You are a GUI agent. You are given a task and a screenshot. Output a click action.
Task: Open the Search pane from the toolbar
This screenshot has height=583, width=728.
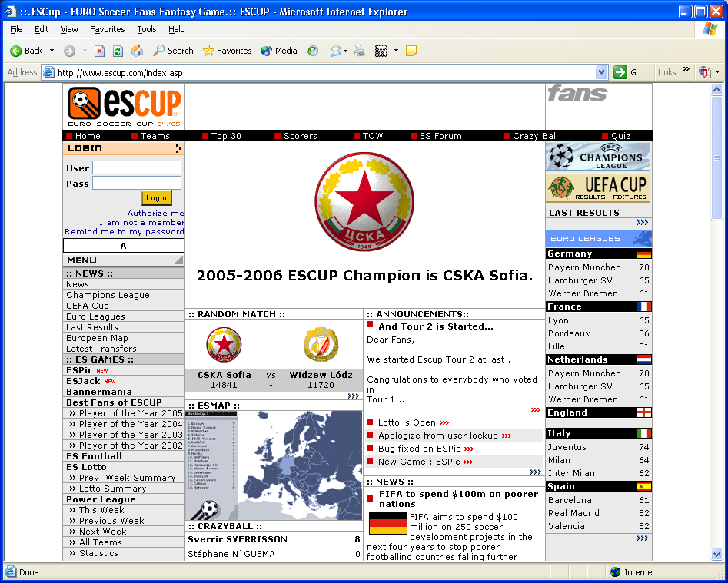pos(173,51)
